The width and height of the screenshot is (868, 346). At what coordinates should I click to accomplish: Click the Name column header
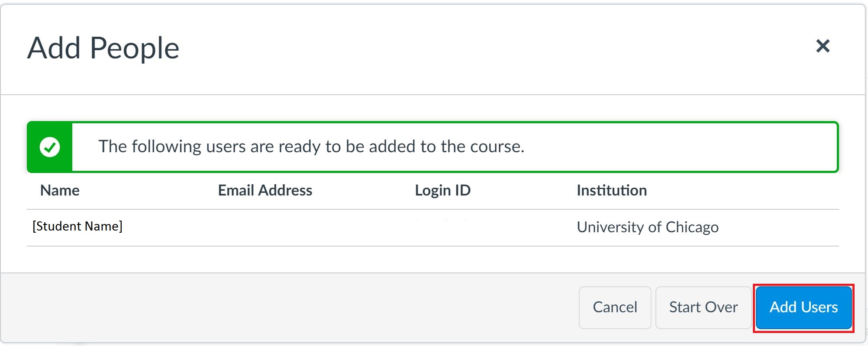pos(59,190)
